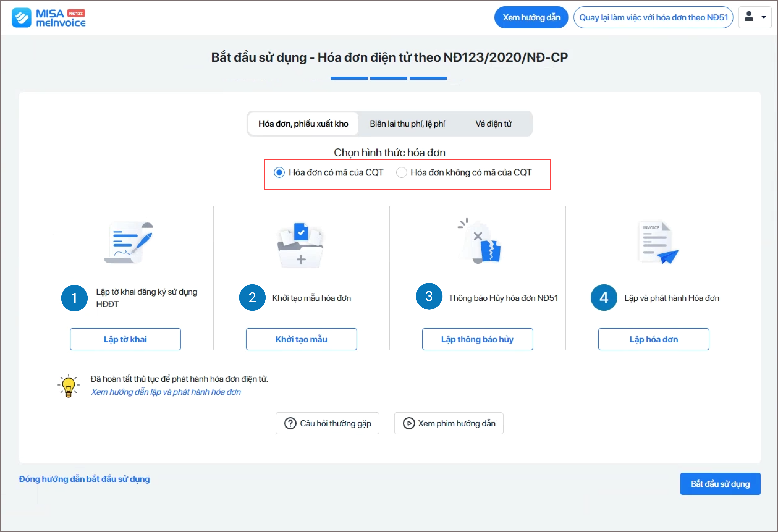
Task: Click the MISA meInvoice logo icon
Action: pyautogui.click(x=21, y=17)
